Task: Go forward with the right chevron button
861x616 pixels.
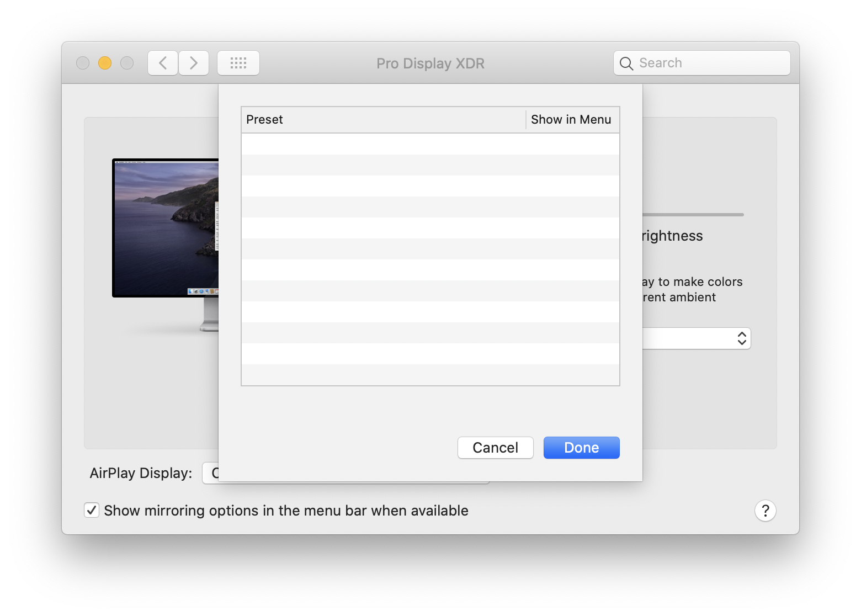Action: [194, 63]
